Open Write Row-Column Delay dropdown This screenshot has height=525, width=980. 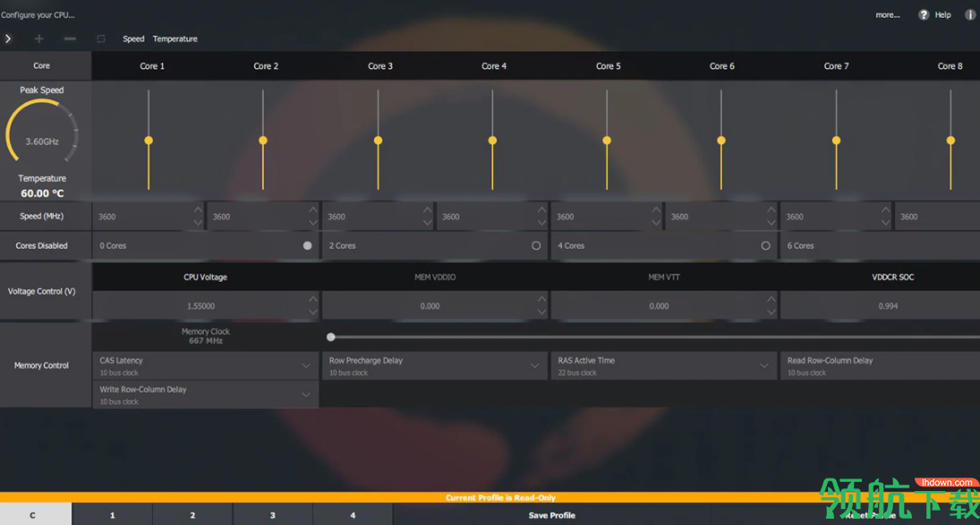pos(206,394)
